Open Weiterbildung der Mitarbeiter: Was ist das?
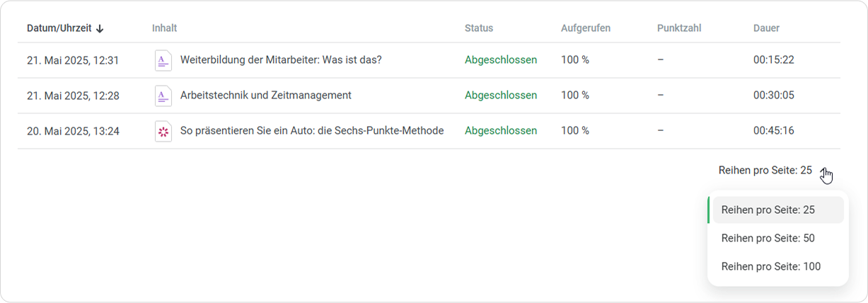Screen dimensions: 868x303 [x=281, y=60]
